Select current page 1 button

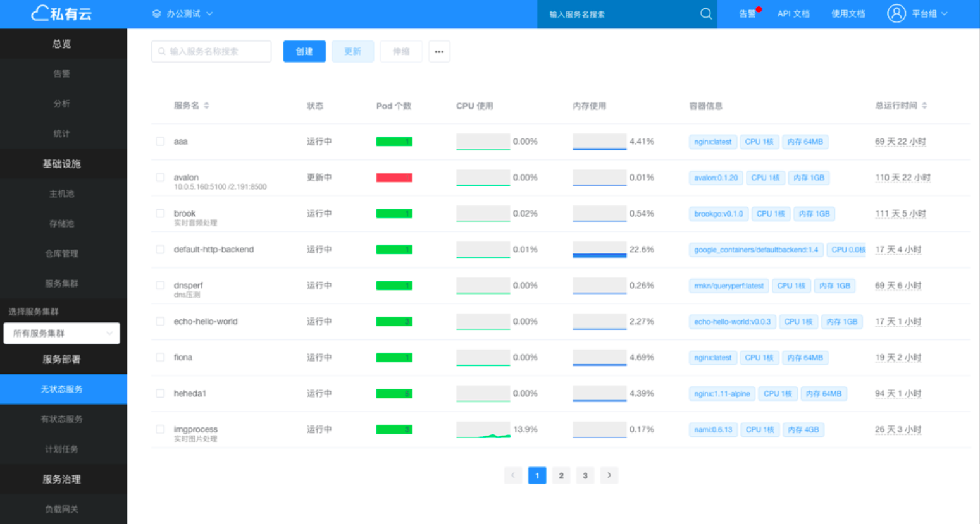[537, 475]
